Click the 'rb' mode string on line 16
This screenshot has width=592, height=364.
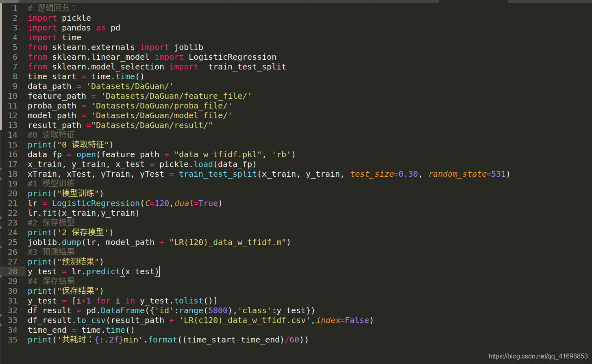click(281, 154)
